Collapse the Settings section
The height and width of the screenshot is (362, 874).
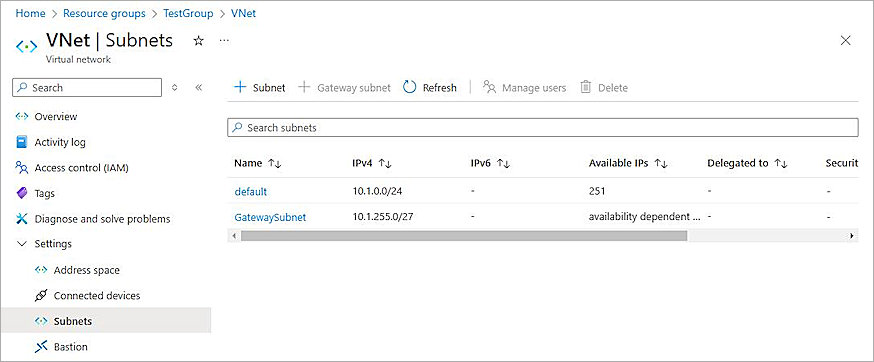pyautogui.click(x=53, y=244)
